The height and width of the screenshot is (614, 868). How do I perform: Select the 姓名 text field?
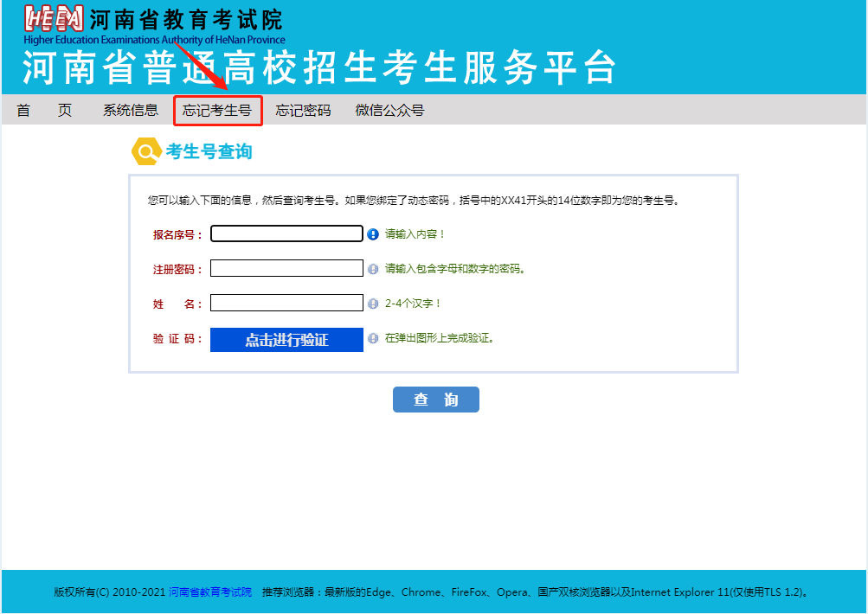(286, 303)
